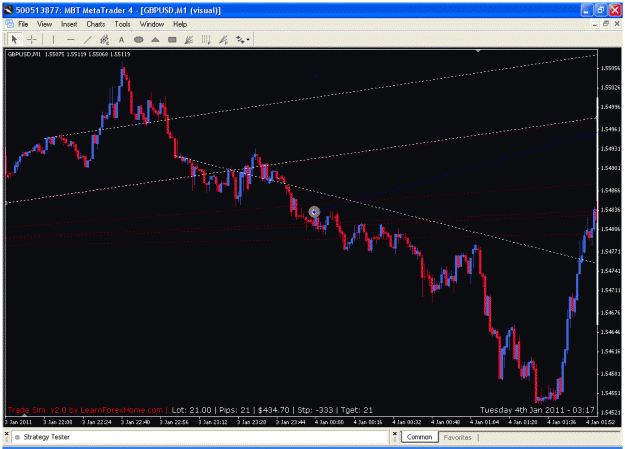Switch to the Common tab

(419, 437)
